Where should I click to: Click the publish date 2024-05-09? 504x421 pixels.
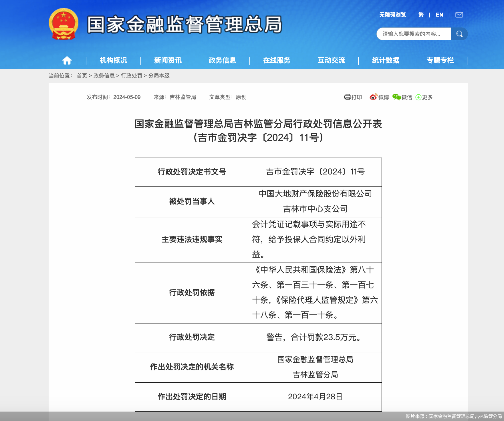coord(127,97)
